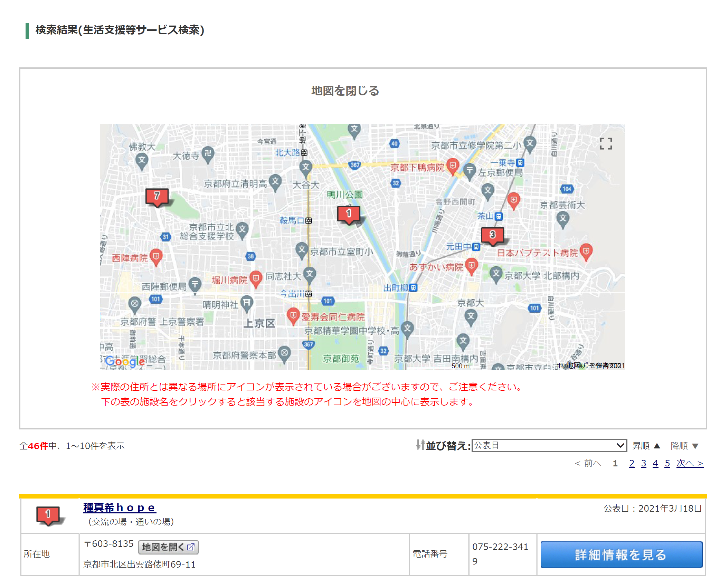Viewport: 720px width, 588px height.
Task: Click the 京都芸術大 school pin
Action: click(x=563, y=220)
